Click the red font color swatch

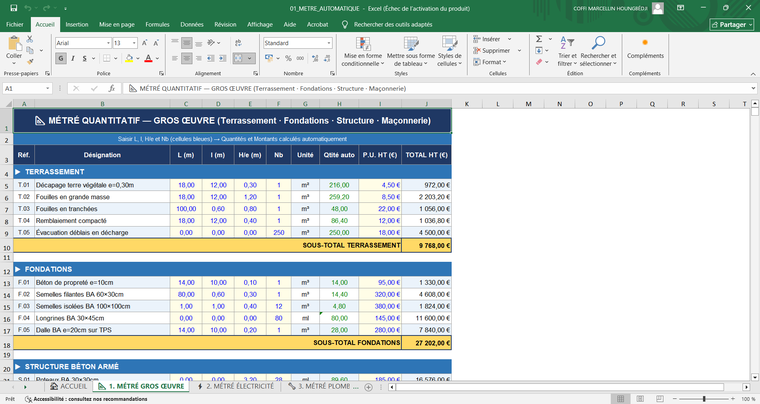147,59
